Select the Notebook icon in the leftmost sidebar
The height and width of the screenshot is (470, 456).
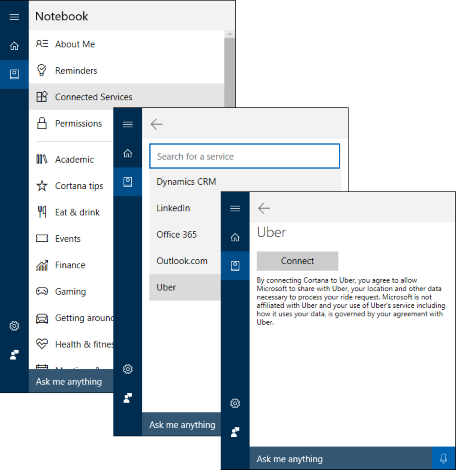coord(14,74)
